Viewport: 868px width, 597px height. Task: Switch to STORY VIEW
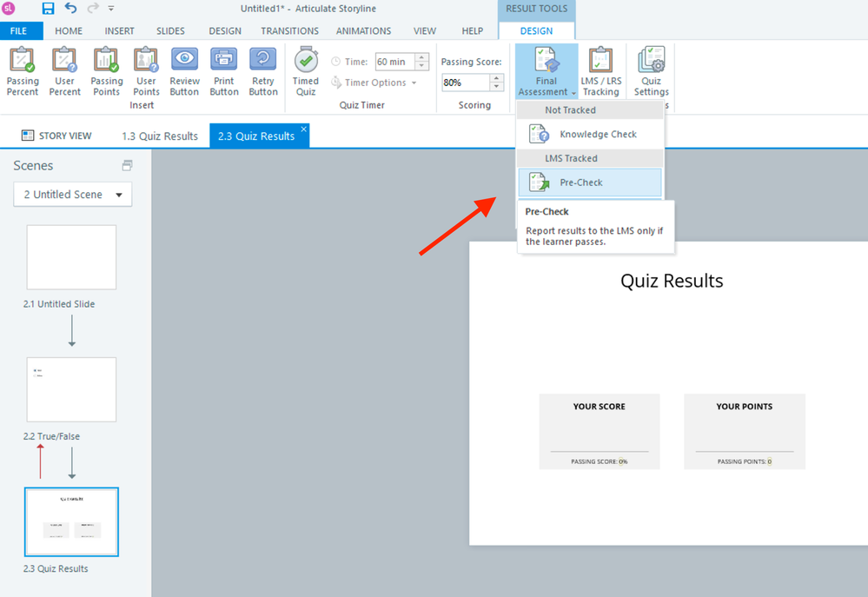56,136
